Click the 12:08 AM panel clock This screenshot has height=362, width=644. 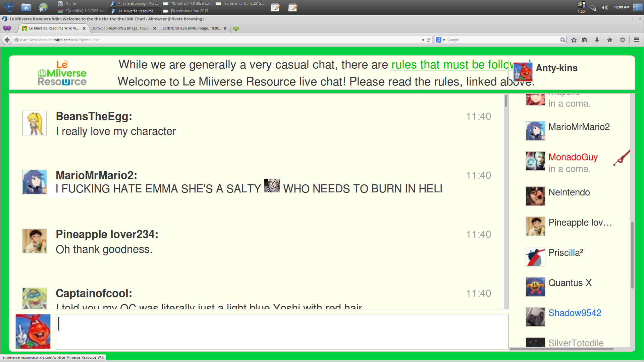pyautogui.click(x=621, y=7)
